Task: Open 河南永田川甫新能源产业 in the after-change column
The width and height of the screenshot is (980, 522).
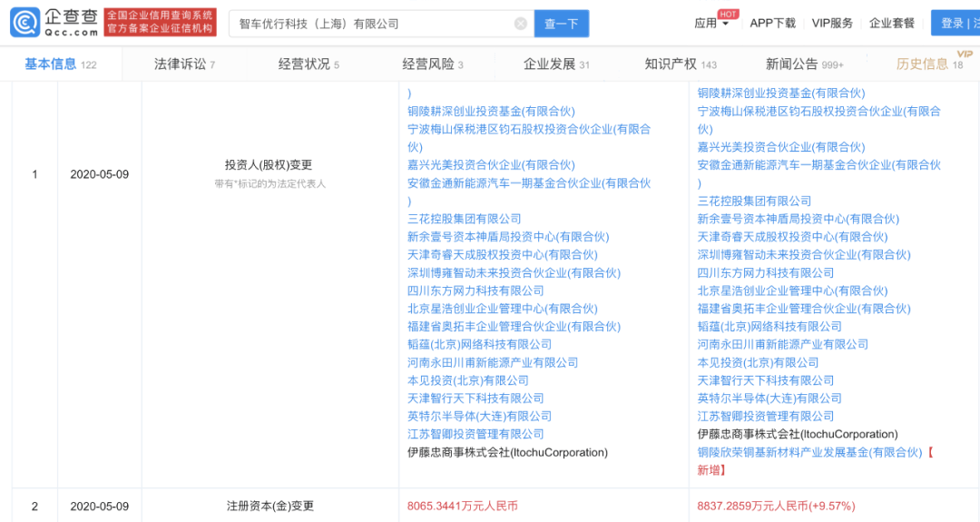Action: [x=782, y=344]
